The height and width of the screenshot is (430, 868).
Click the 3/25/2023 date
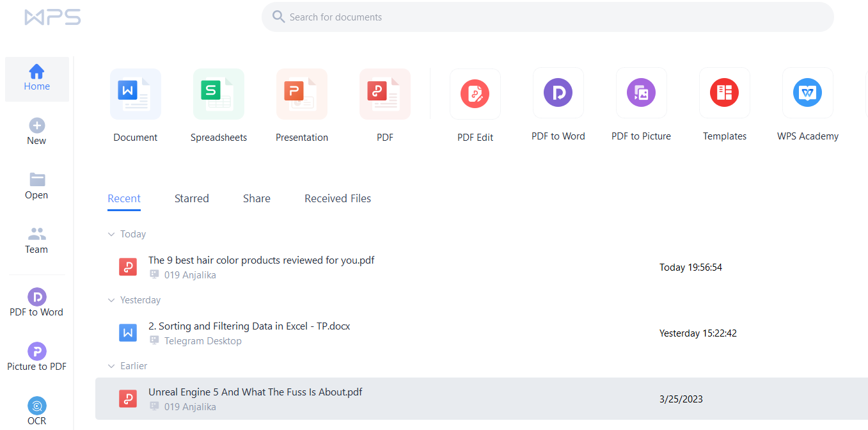click(681, 399)
